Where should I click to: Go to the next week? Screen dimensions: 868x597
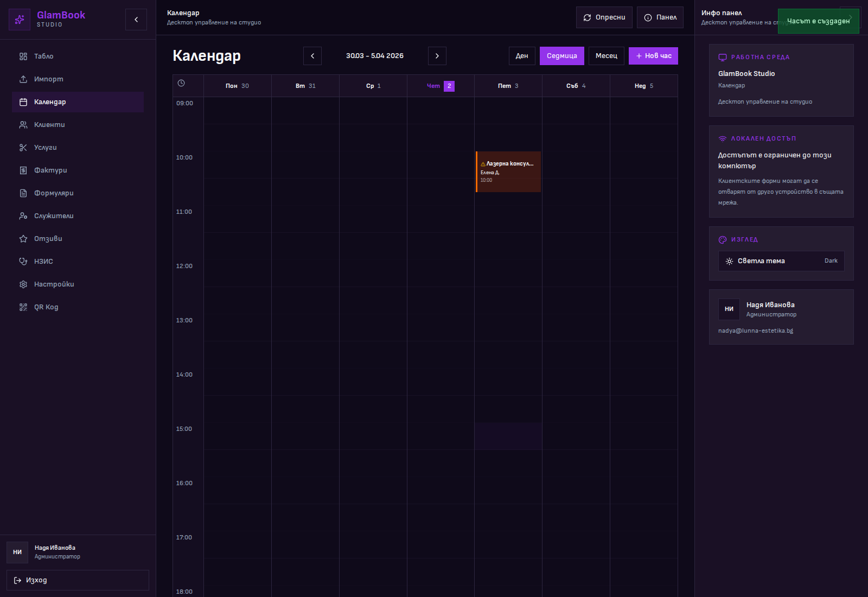click(437, 56)
